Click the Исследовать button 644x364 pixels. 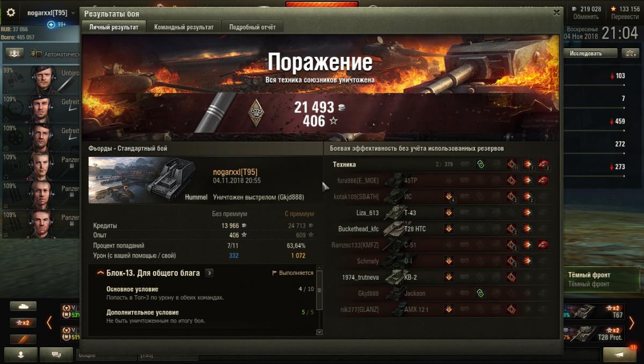[589, 53]
